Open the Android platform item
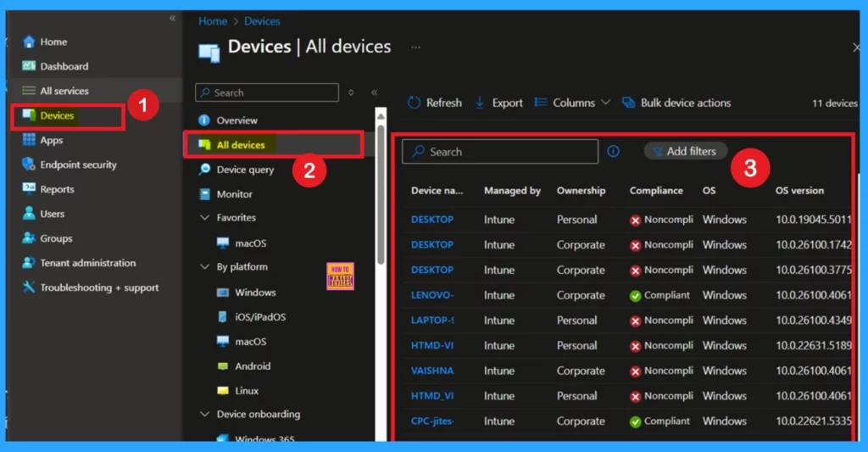Viewport: 868px width, 452px height. [x=243, y=366]
